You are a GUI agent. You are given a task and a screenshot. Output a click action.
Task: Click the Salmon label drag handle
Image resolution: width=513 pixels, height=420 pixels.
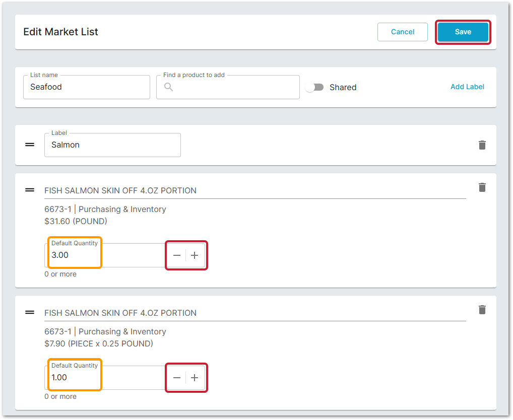(x=30, y=145)
